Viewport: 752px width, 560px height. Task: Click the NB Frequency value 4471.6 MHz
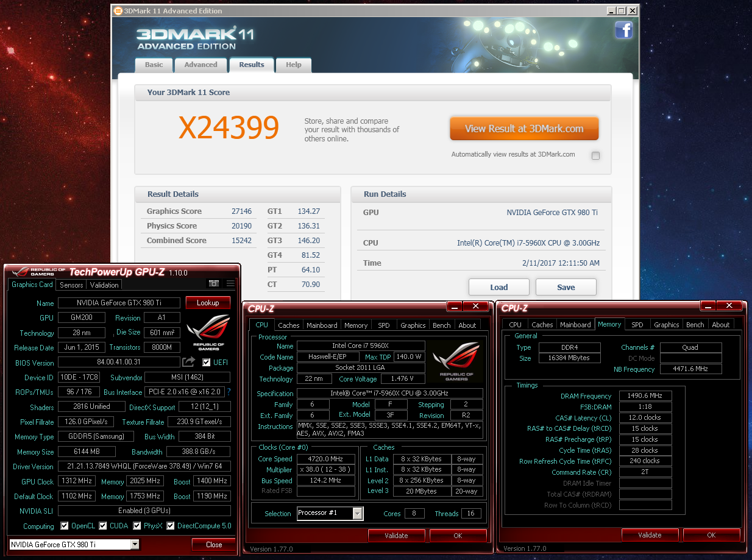[x=690, y=369]
